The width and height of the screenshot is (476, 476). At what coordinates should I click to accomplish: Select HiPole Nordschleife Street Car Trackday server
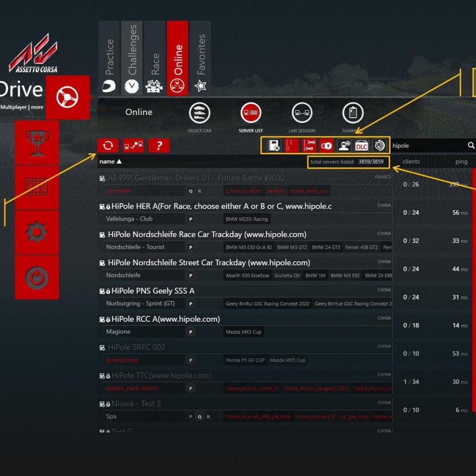(x=244, y=269)
